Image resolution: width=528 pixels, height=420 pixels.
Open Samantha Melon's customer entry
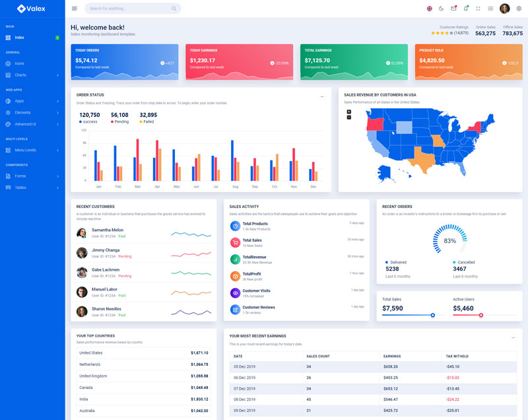coord(107,230)
